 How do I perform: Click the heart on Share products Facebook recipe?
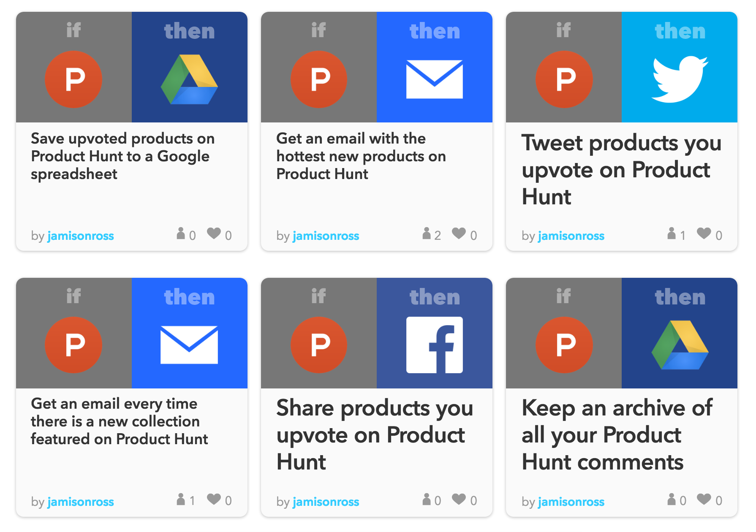(x=459, y=499)
